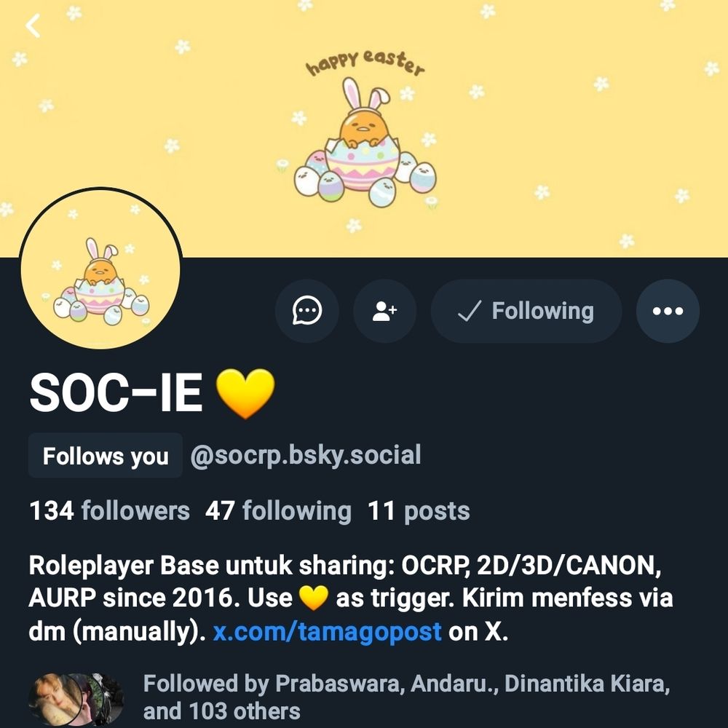The height and width of the screenshot is (728, 728).
Task: Open the 47 following list
Action: click(278, 511)
